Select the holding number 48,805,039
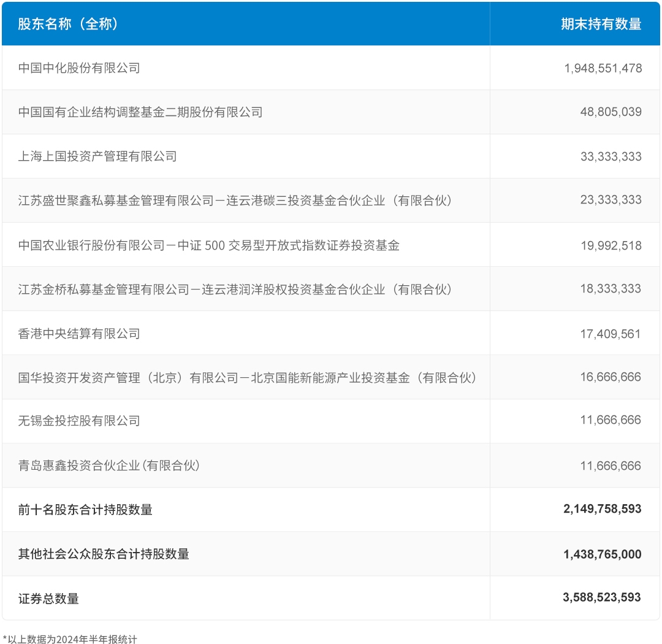Viewport: 662px width, 644px height. click(611, 112)
